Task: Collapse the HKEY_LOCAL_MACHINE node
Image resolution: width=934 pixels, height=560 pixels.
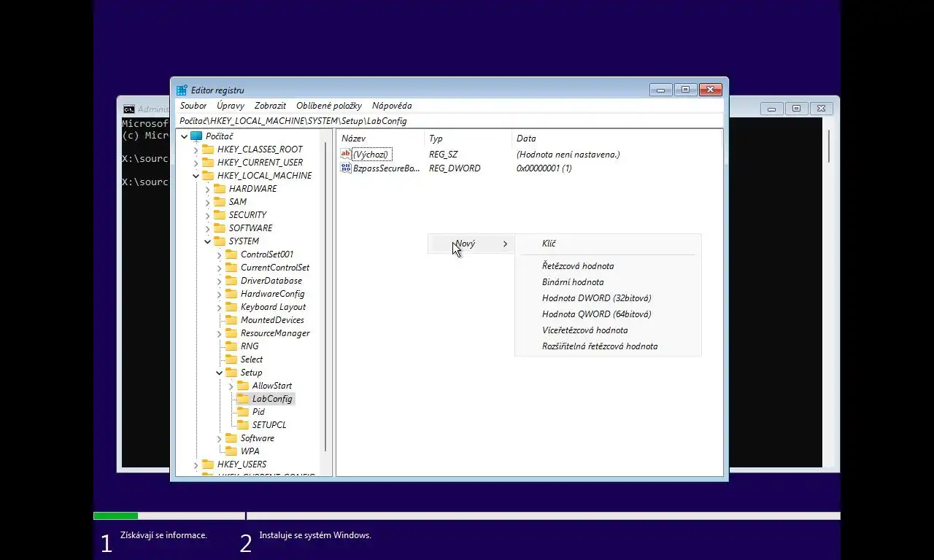Action: coord(196,176)
